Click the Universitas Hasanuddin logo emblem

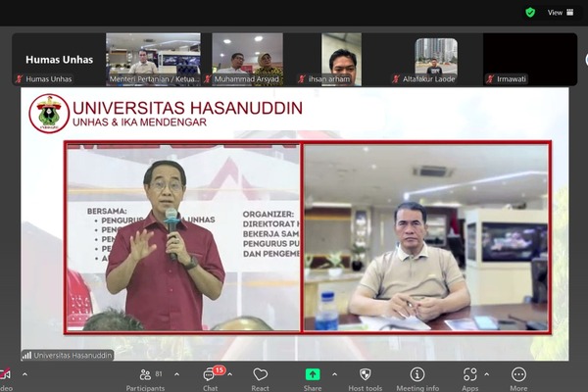(49, 114)
